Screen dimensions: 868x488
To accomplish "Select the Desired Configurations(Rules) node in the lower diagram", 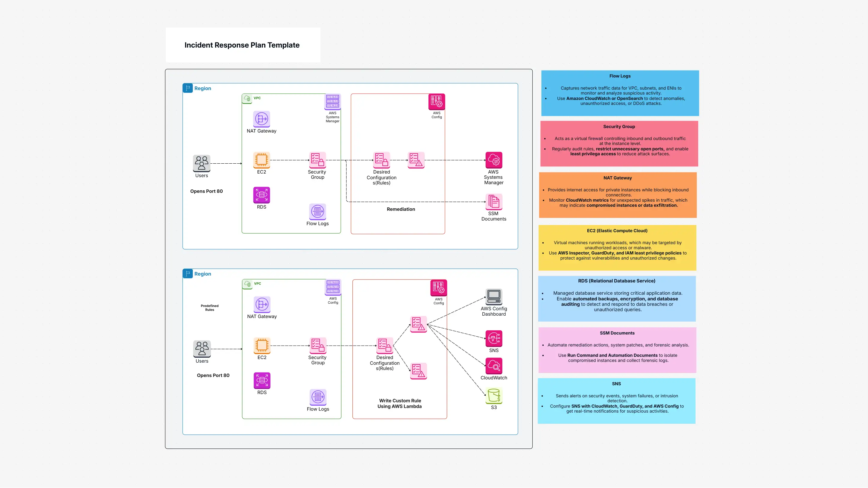I will 384,346.
